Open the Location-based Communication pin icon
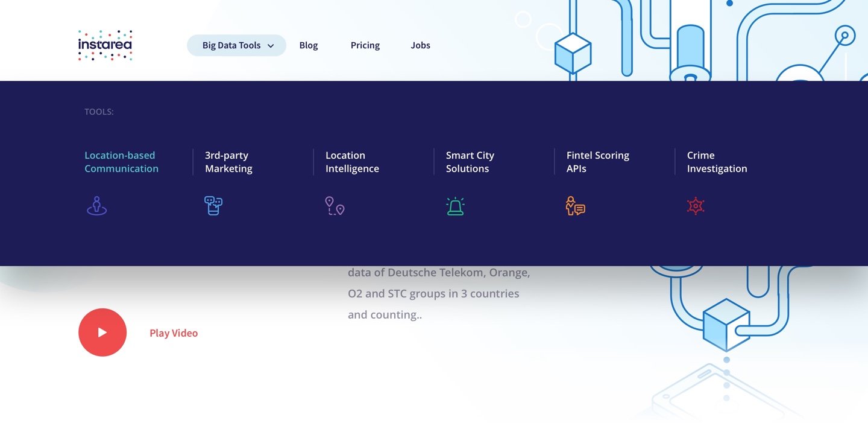Image resolution: width=868 pixels, height=423 pixels. point(96,206)
